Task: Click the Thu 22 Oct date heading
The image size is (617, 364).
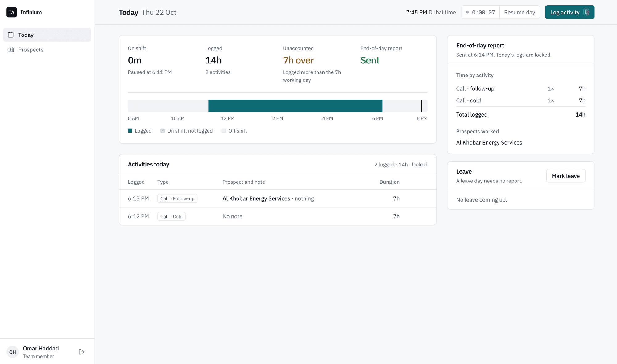Action: tap(159, 12)
